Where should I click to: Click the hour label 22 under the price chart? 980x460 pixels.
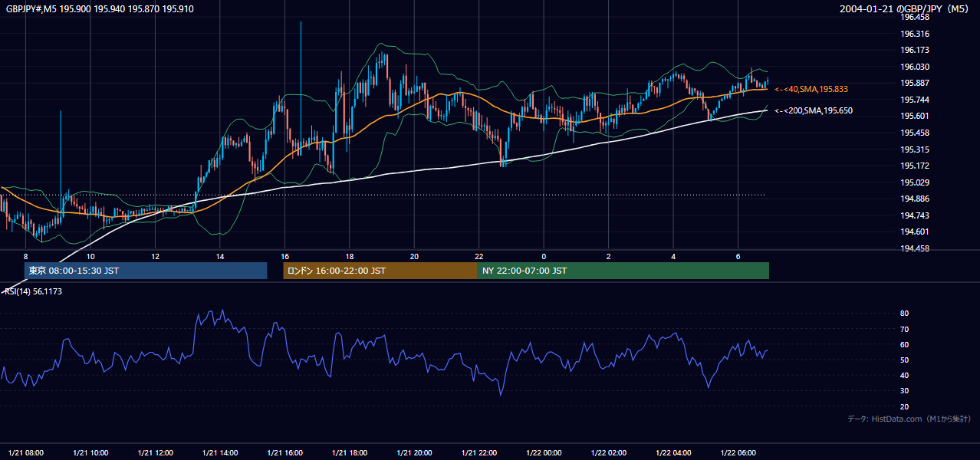(x=479, y=256)
